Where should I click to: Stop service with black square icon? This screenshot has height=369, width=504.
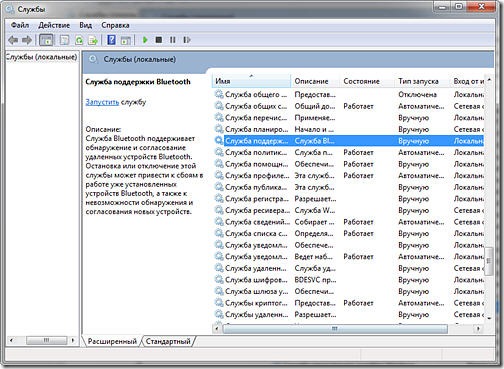159,40
